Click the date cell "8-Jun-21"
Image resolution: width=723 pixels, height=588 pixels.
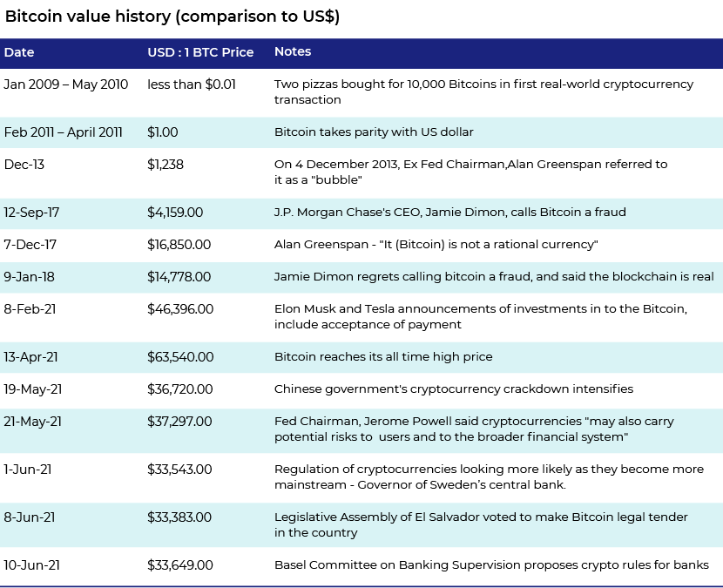29,518
